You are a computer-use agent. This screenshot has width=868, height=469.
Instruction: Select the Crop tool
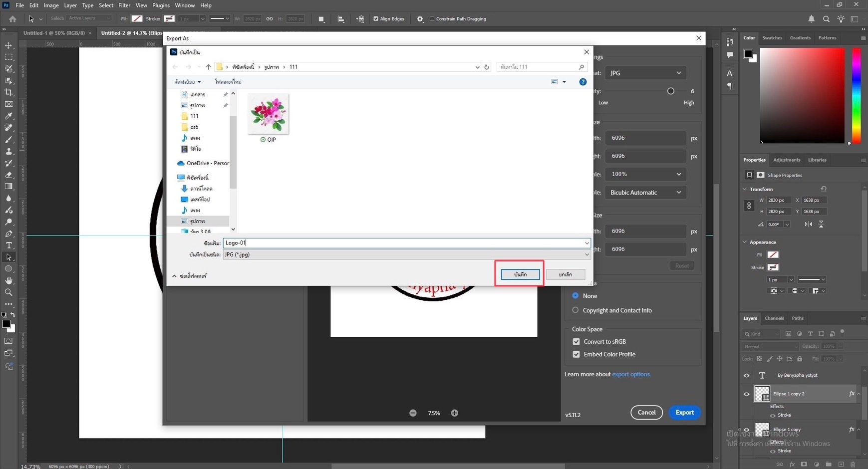coord(8,92)
